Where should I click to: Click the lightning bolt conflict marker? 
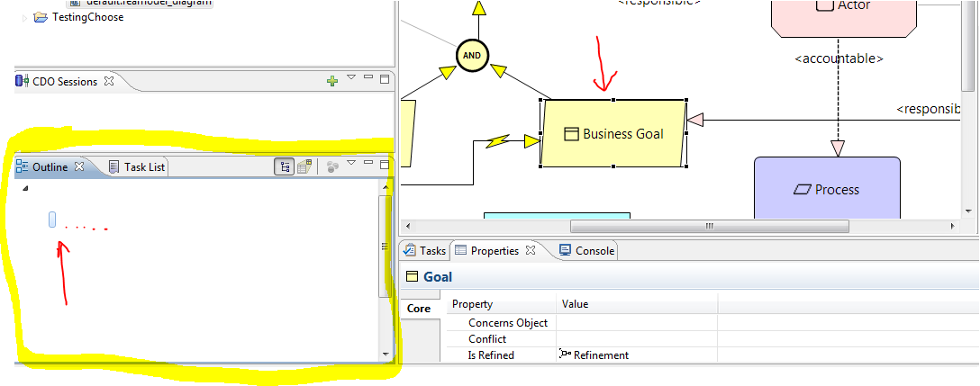coord(498,141)
